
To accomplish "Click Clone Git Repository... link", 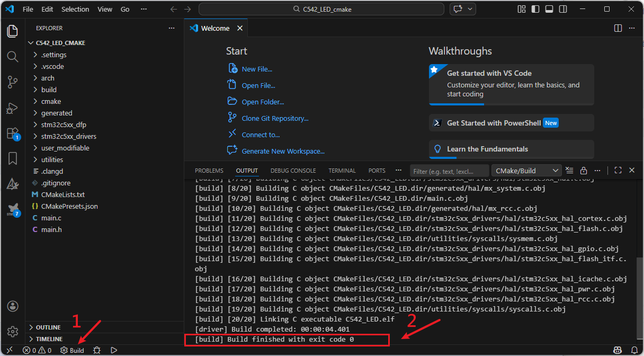I will point(275,118).
